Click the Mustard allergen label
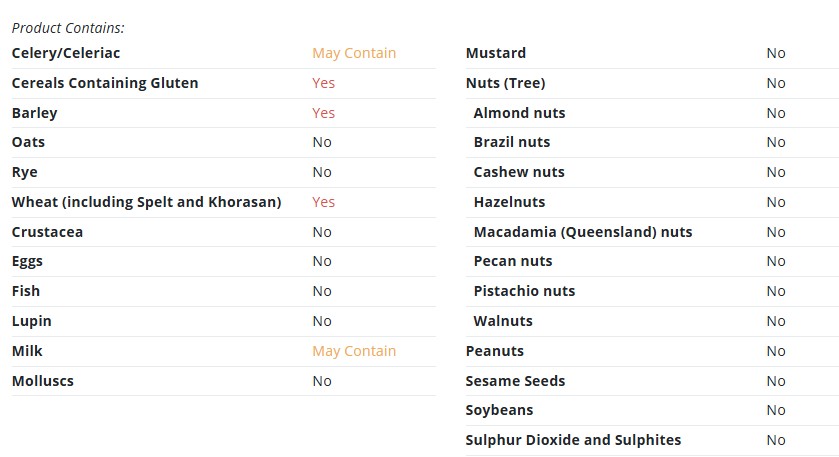The width and height of the screenshot is (839, 457). [x=496, y=54]
